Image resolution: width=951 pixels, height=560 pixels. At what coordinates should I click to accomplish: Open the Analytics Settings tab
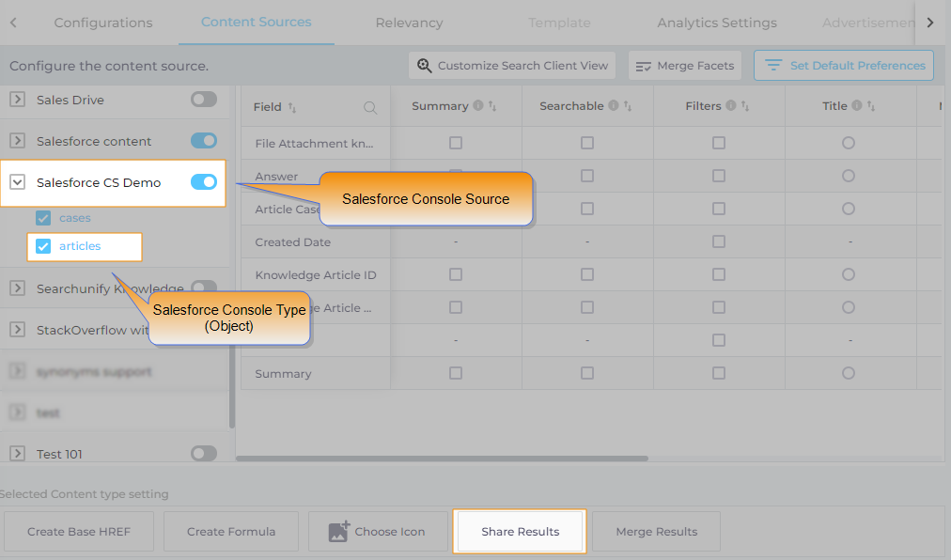pyautogui.click(x=717, y=23)
